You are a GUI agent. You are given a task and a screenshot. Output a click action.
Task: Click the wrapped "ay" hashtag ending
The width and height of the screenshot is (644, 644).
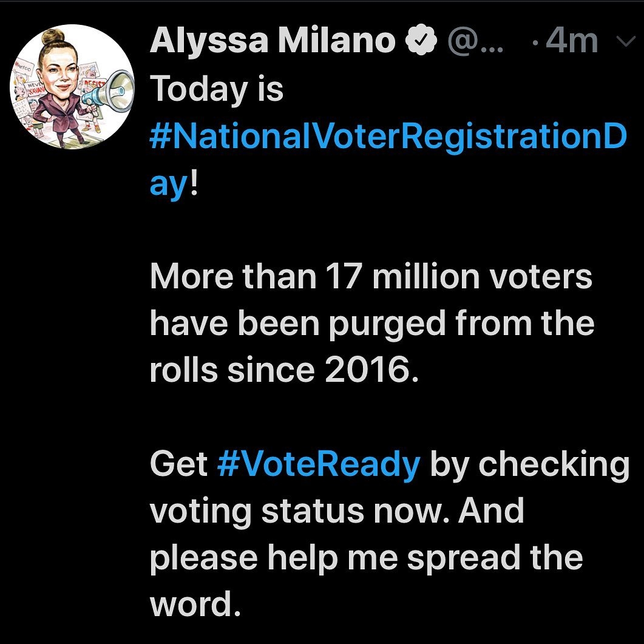tap(169, 186)
